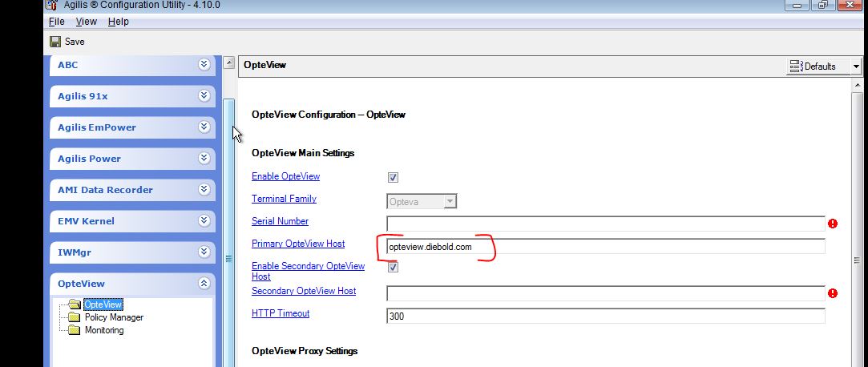Click the Agilis app icon in title bar
This screenshot has width=868, height=367.
(51, 5)
